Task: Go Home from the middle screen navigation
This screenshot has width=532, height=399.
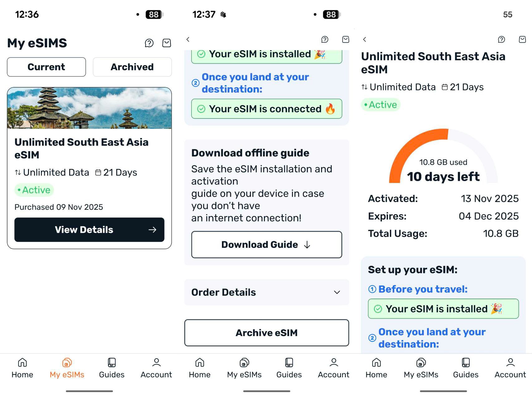Action: tap(199, 368)
